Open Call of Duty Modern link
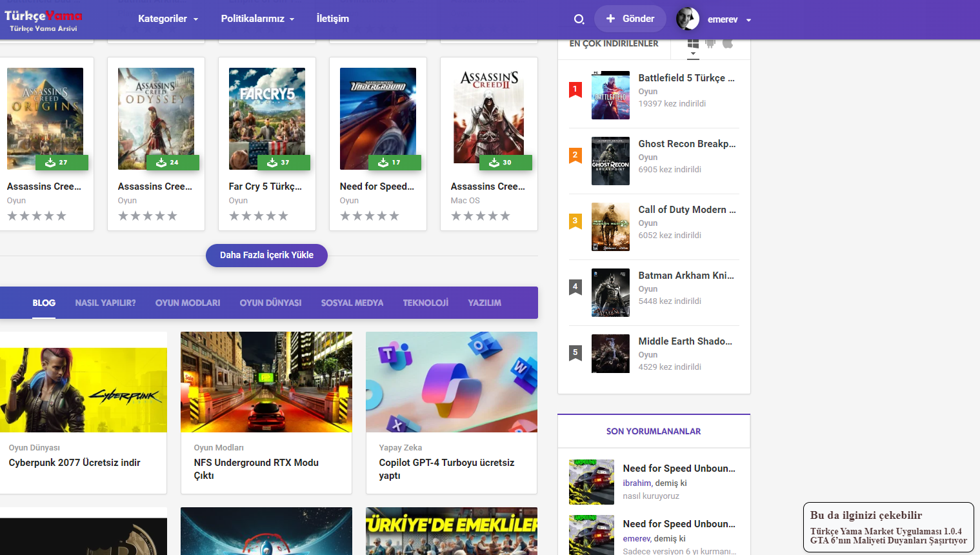The height and width of the screenshot is (555, 980). click(687, 210)
